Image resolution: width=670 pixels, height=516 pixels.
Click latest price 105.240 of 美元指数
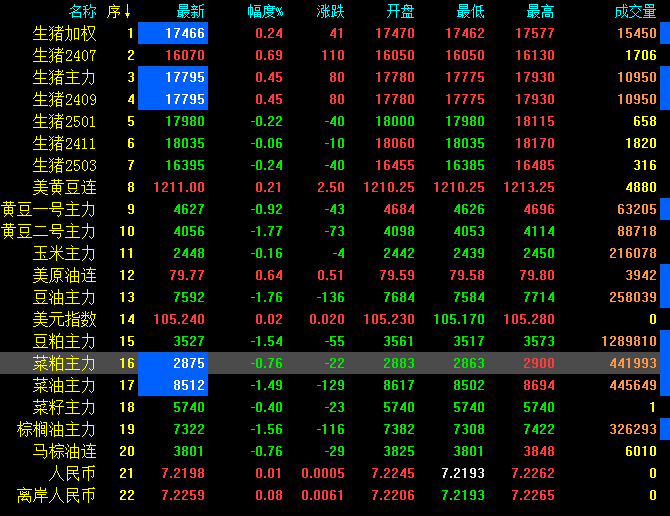(179, 319)
